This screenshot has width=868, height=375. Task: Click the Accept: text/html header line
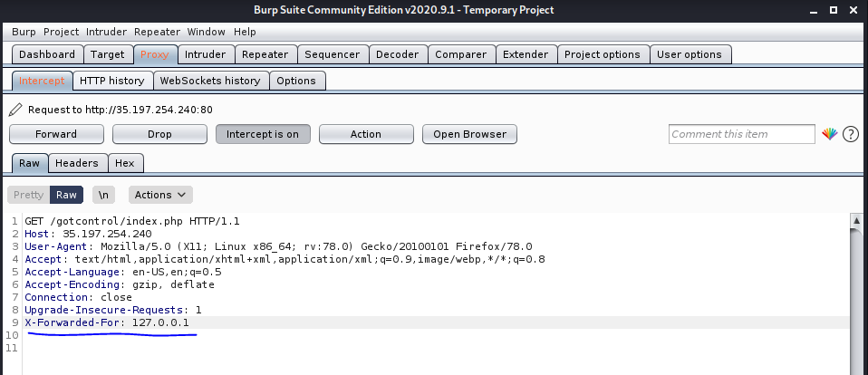tap(285, 259)
